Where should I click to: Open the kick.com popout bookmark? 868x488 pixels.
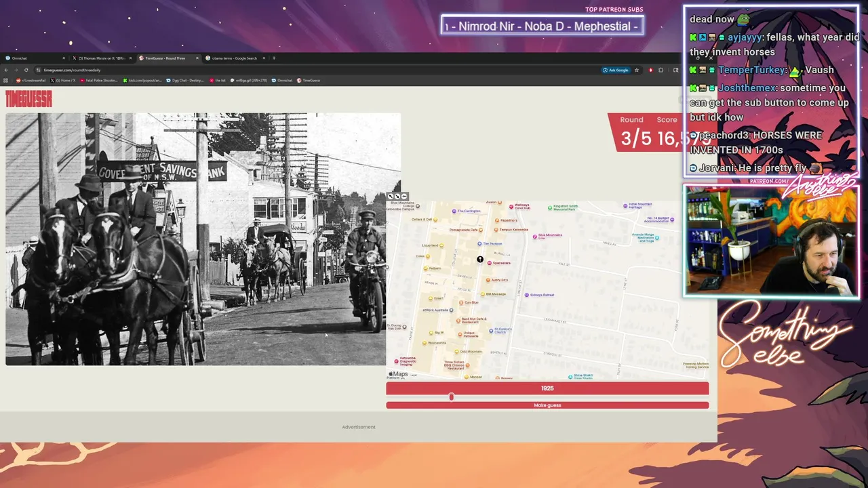[x=142, y=81]
